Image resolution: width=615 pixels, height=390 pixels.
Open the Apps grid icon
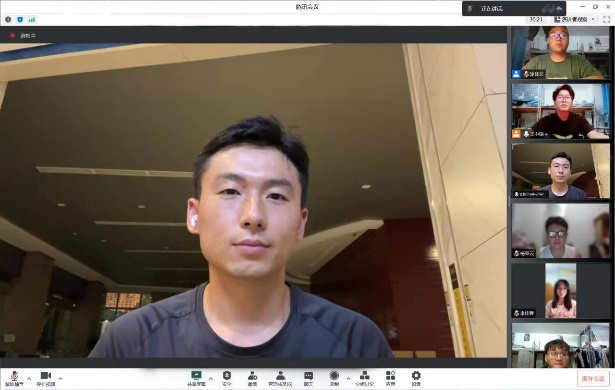point(390,378)
